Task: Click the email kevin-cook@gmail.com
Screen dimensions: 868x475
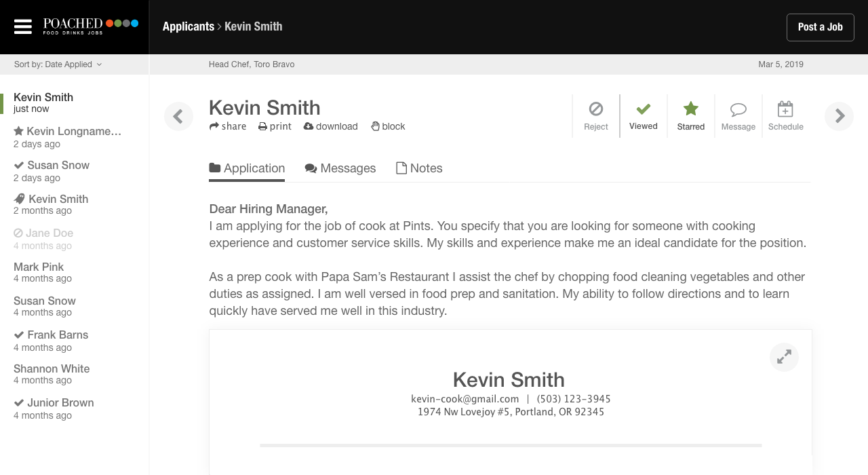Action: click(465, 399)
